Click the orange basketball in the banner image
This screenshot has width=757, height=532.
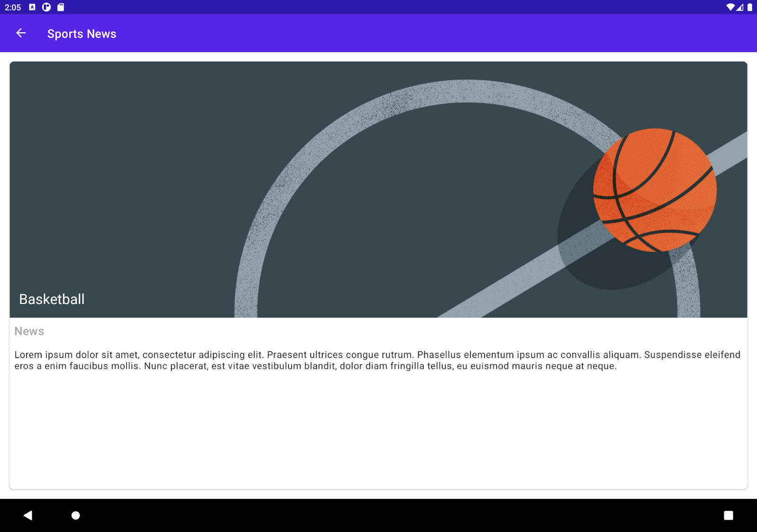coord(655,190)
